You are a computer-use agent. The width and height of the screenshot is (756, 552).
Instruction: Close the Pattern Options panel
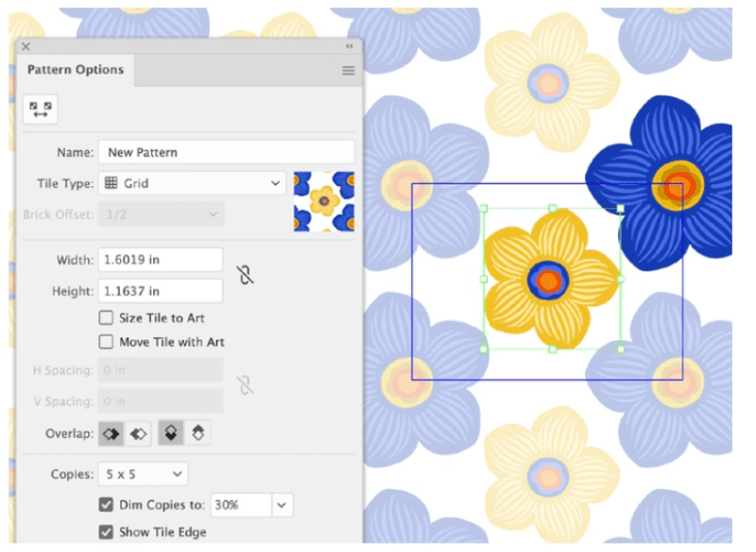pos(26,46)
